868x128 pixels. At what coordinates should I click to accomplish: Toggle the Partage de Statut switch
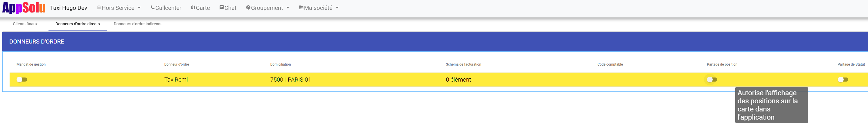843,80
